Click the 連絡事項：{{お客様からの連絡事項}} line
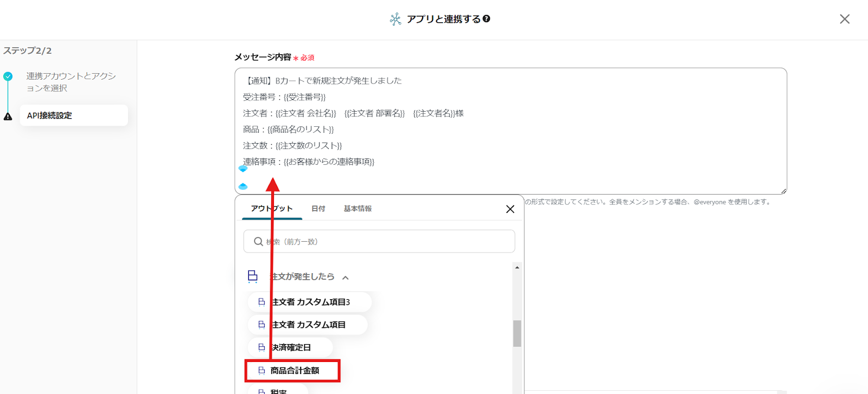This screenshot has width=868, height=394. (309, 162)
